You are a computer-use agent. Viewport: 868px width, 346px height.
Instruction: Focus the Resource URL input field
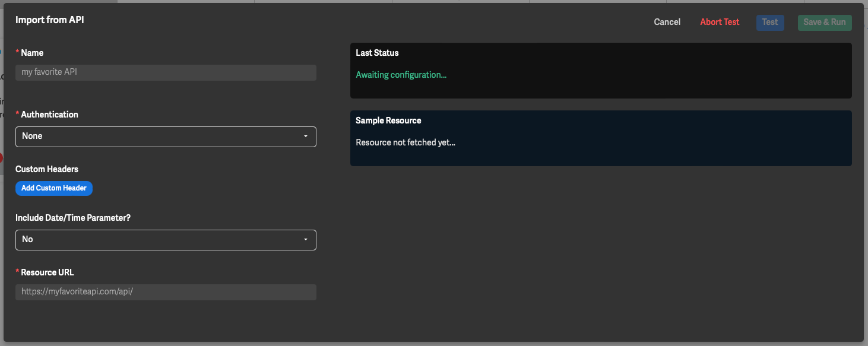tap(166, 292)
